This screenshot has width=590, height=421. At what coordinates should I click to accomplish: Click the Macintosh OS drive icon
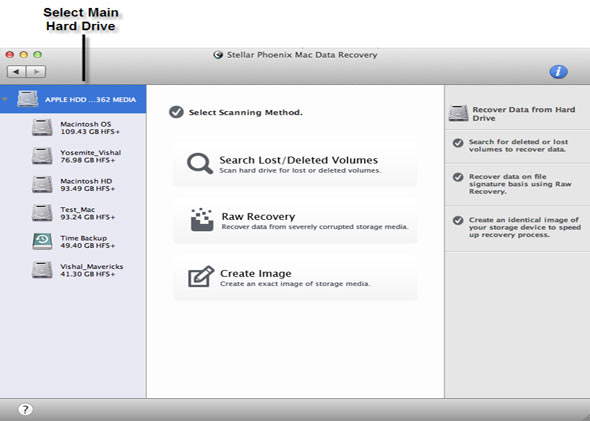point(42,127)
